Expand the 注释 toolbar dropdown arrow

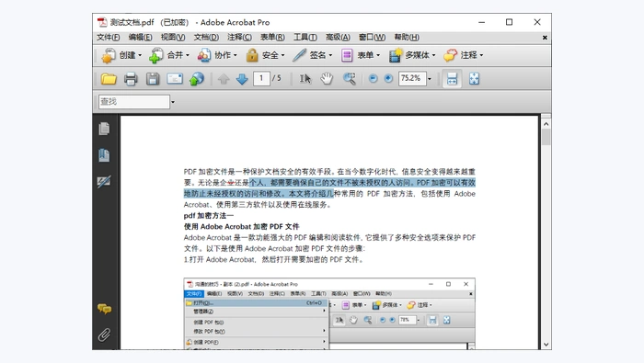[481, 55]
